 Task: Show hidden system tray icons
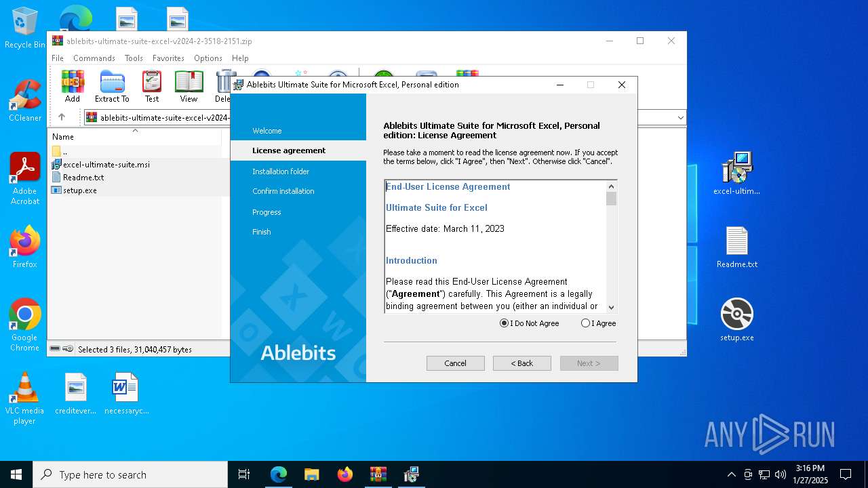pyautogui.click(x=731, y=474)
